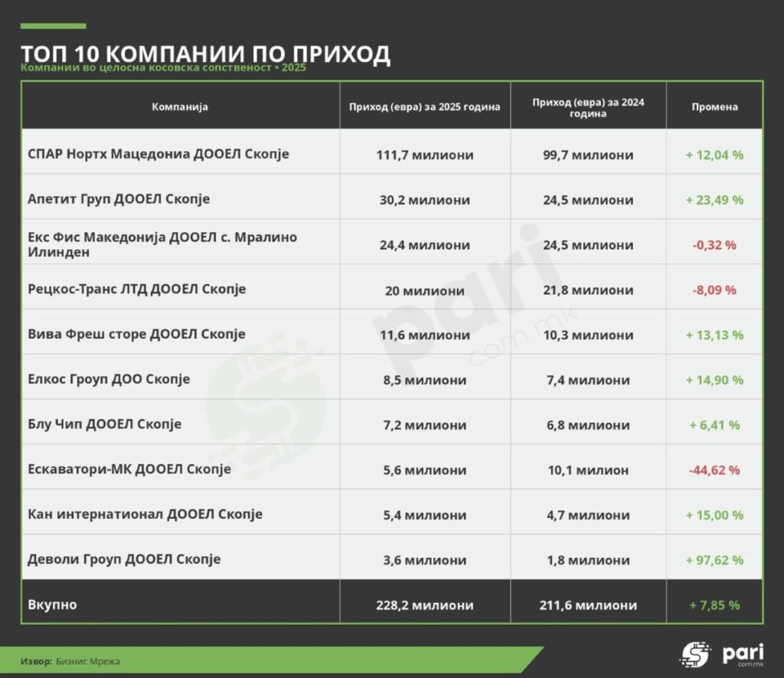Click the ТОП 10 КОМПАНИИ ПО ПРИХОД title
This screenshot has height=678, width=784.
click(205, 54)
